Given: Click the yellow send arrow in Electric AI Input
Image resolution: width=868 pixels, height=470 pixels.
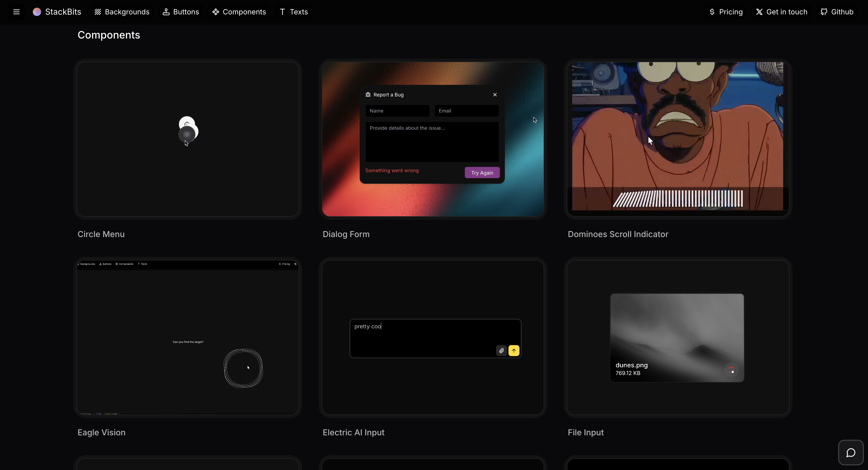Looking at the screenshot, I should 514,350.
